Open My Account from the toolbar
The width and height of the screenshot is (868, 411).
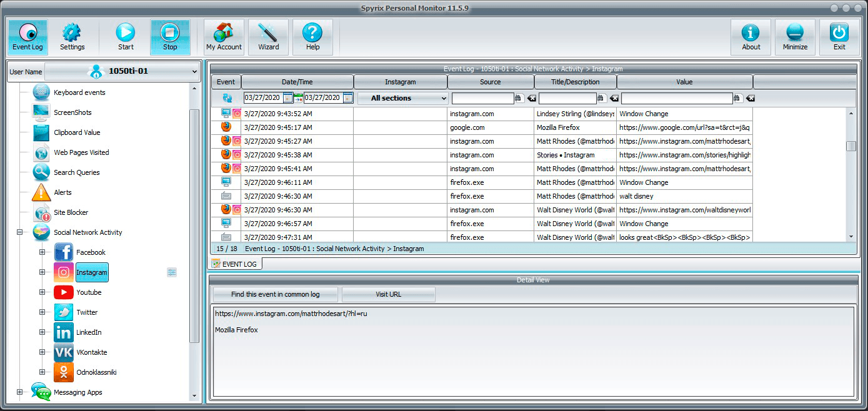click(x=224, y=37)
